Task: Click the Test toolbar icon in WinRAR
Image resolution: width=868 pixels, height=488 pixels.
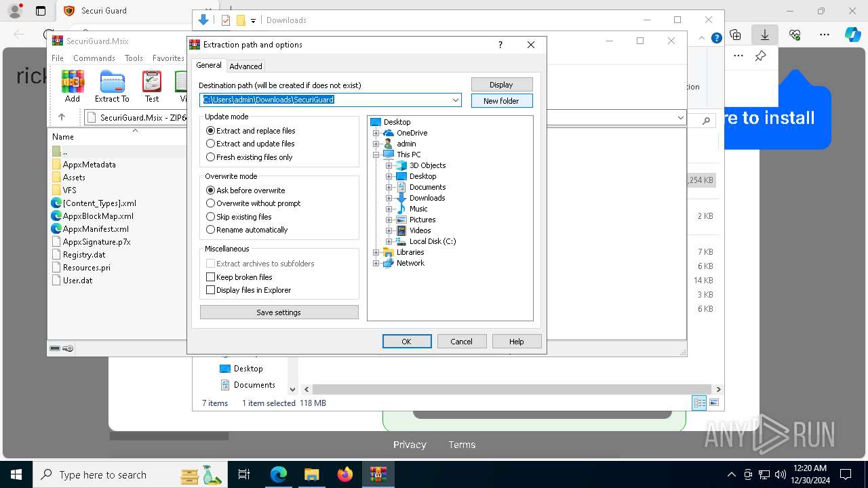Action: tap(152, 86)
